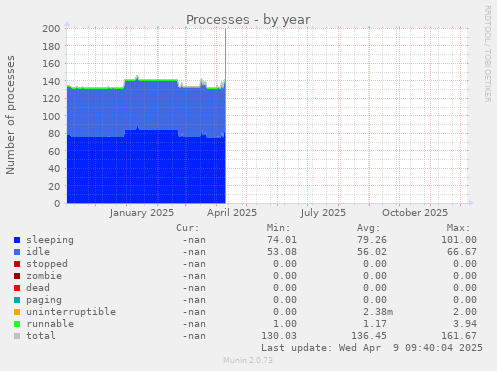Viewport: 497px width, 371px height.
Task: Click the idle legend color swatch
Action: coord(17,252)
